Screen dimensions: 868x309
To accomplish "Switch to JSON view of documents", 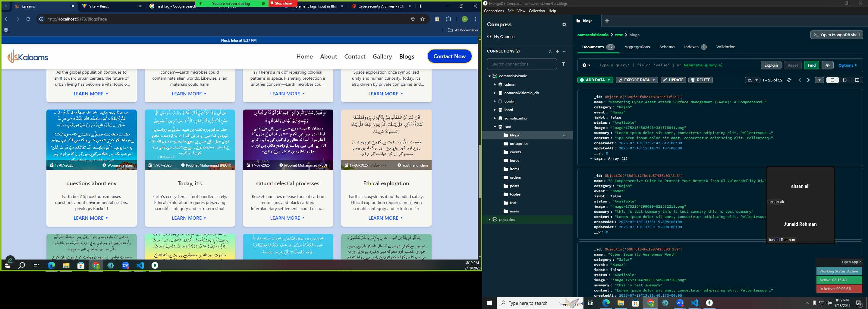I will point(845,80).
